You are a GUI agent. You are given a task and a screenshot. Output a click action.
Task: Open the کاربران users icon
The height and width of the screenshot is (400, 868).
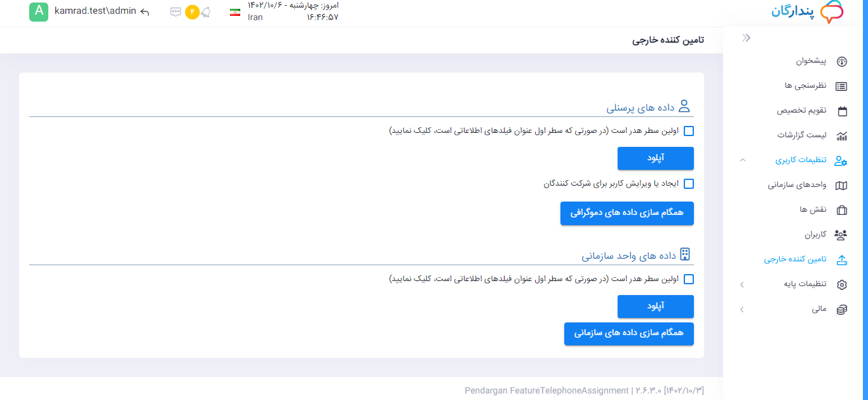(841, 235)
